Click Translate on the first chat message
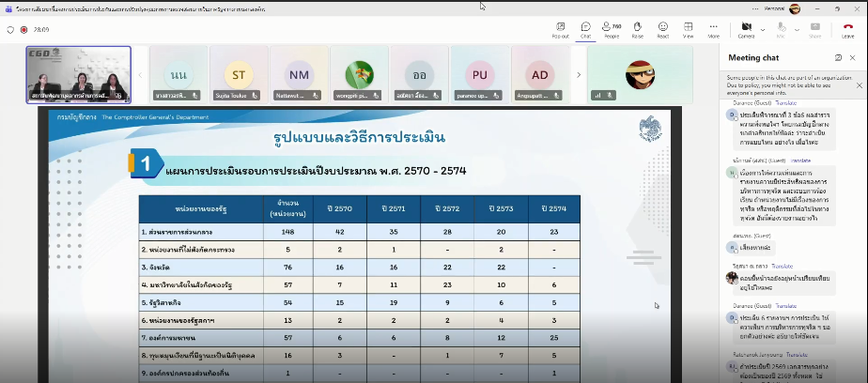The height and width of the screenshot is (383, 868). tap(785, 102)
